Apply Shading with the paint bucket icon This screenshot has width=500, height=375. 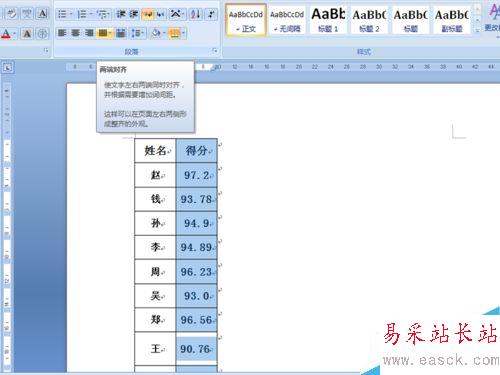click(x=155, y=33)
